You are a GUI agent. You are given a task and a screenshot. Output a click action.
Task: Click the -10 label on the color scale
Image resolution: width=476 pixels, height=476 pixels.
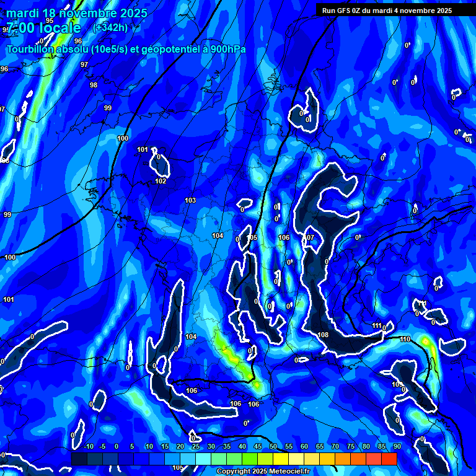tap(87, 446)
